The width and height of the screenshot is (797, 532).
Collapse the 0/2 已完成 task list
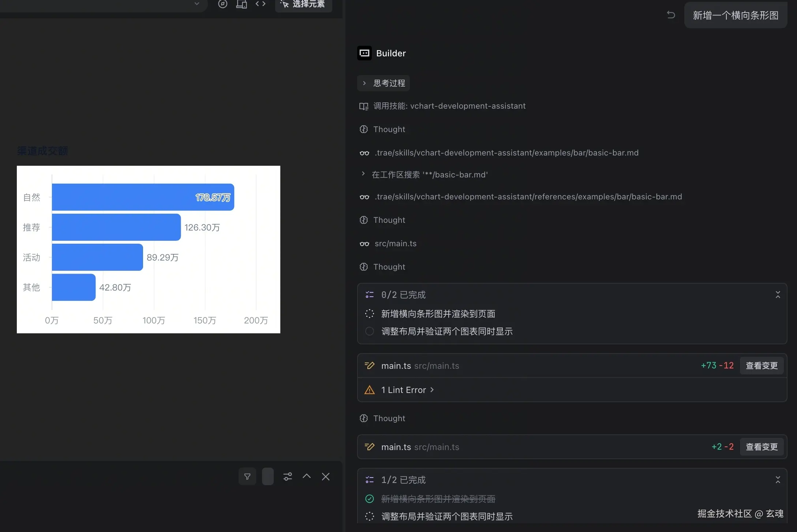click(778, 295)
